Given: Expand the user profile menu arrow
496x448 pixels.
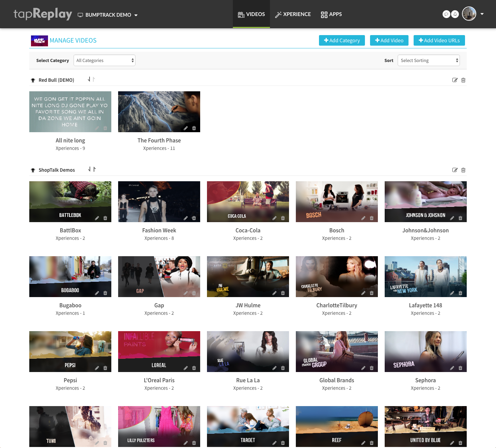Looking at the screenshot, I should click(x=482, y=14).
